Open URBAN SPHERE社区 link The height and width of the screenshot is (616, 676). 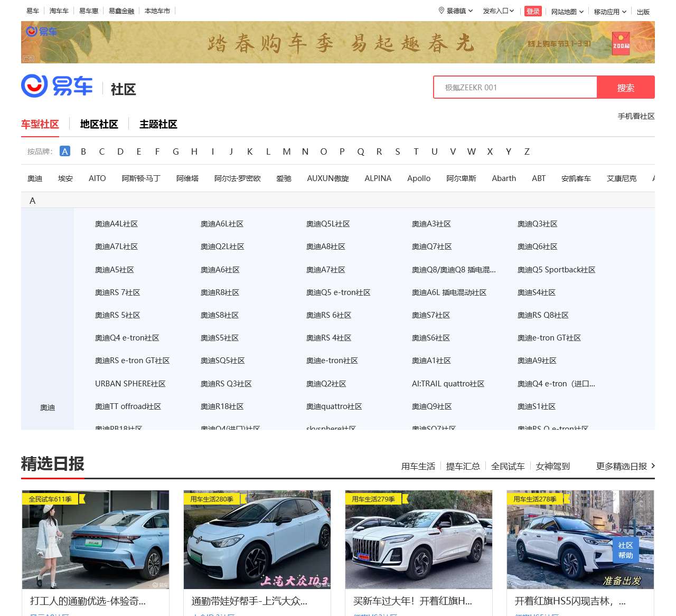pyautogui.click(x=130, y=384)
